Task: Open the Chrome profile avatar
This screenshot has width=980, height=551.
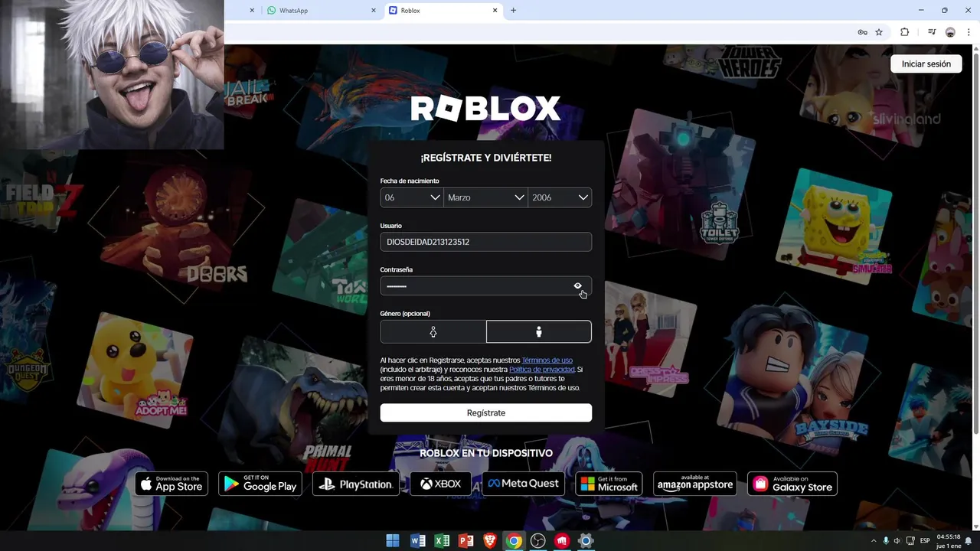Action: pyautogui.click(x=950, y=32)
